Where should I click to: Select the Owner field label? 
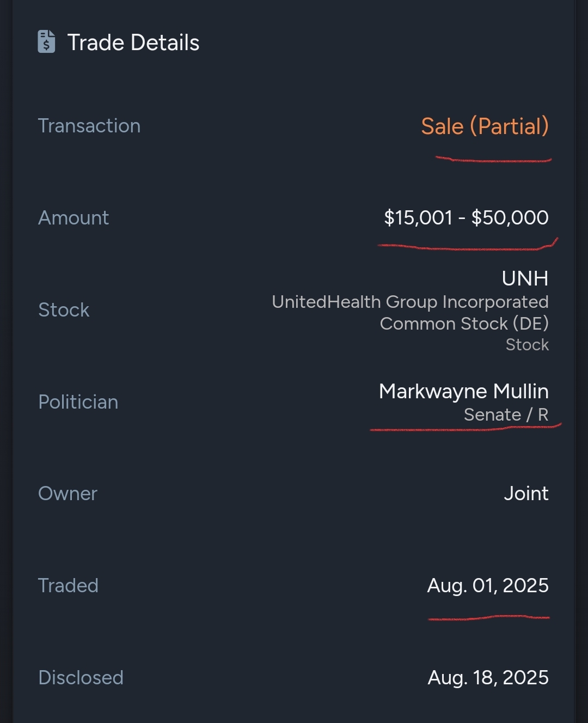point(68,494)
